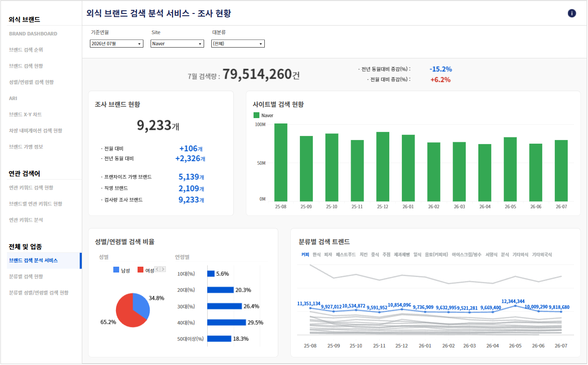This screenshot has height=365, width=588.
Task: Open 브랜드 검색 순위 in sidebar
Action: click(x=26, y=50)
